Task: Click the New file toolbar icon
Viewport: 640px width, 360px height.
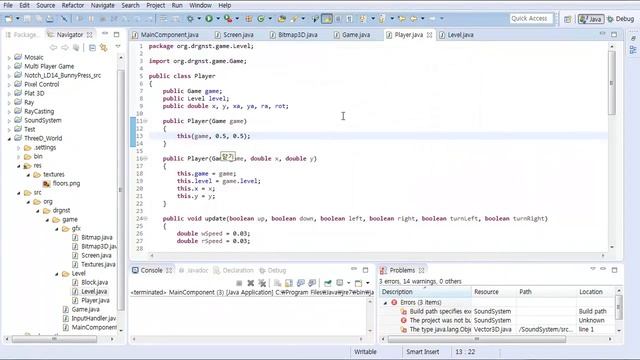Action: 8,19
